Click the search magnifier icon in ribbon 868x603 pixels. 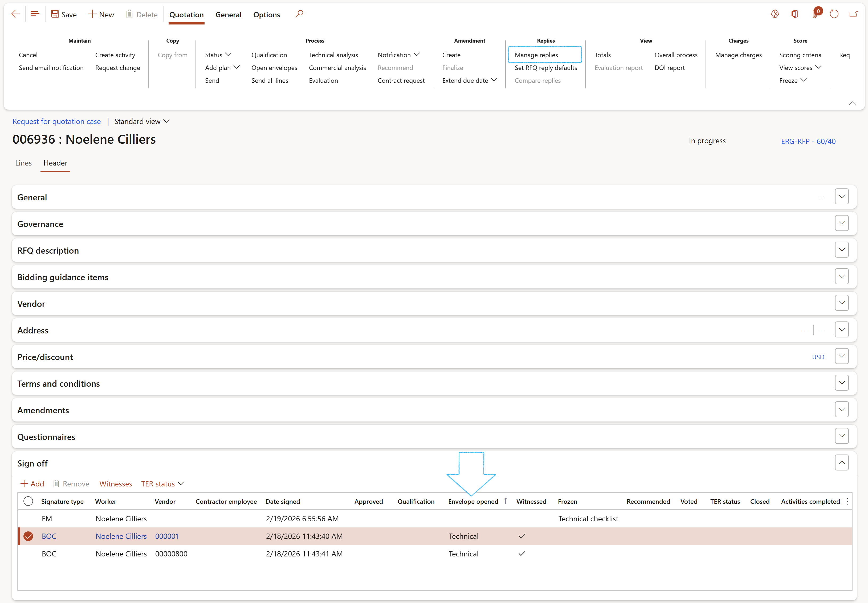pyautogui.click(x=299, y=14)
